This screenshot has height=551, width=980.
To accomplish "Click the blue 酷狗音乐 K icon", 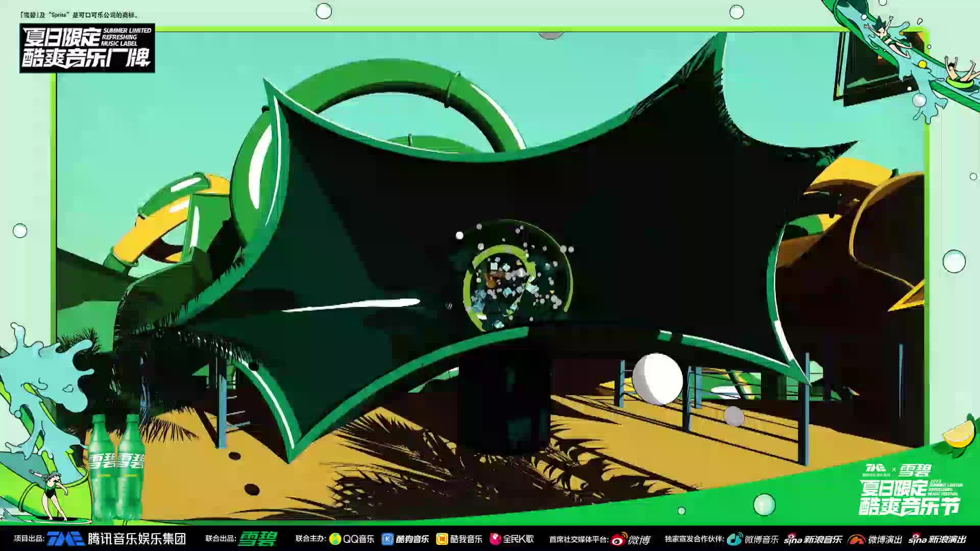I will [388, 539].
